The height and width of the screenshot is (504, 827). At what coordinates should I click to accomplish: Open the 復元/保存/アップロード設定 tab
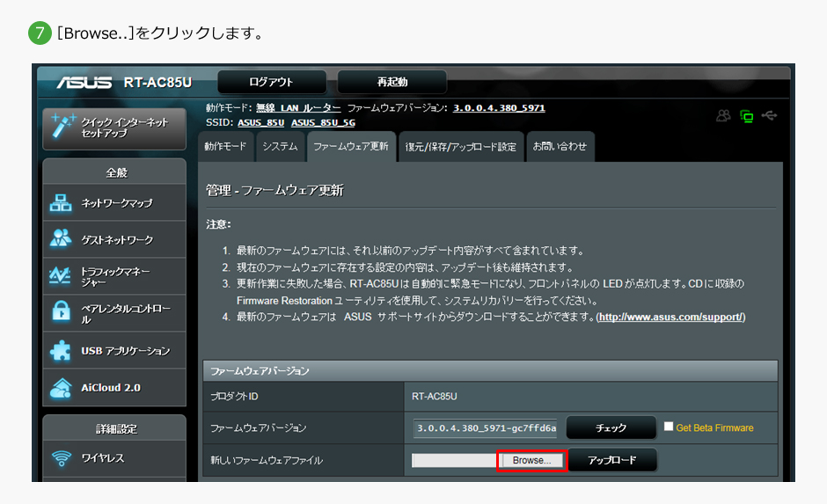tap(460, 147)
